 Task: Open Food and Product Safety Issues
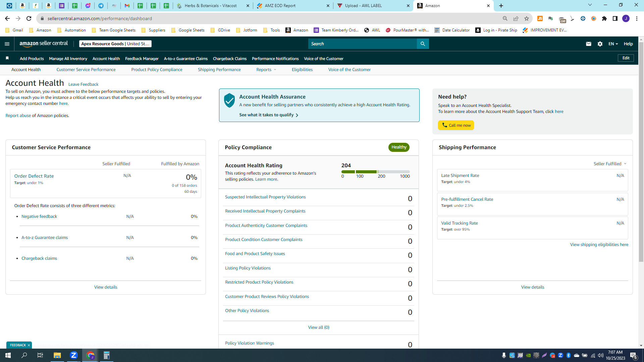(x=255, y=254)
